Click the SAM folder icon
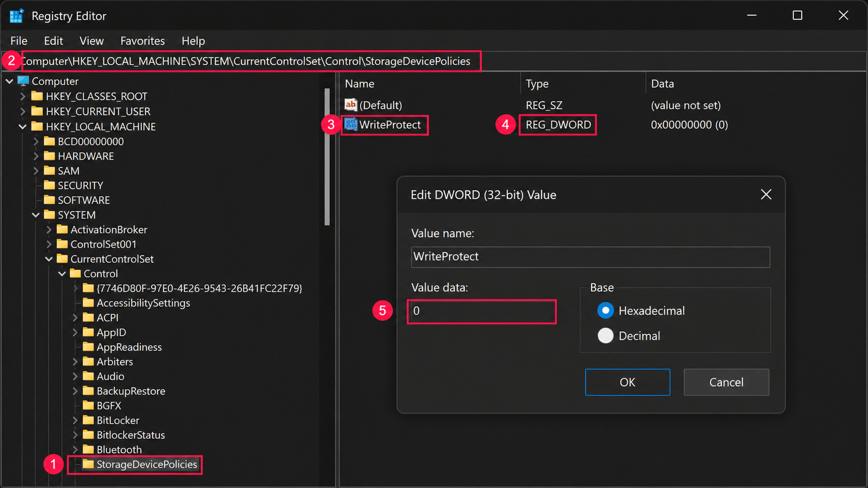Screen dimensions: 868x488 [49, 171]
